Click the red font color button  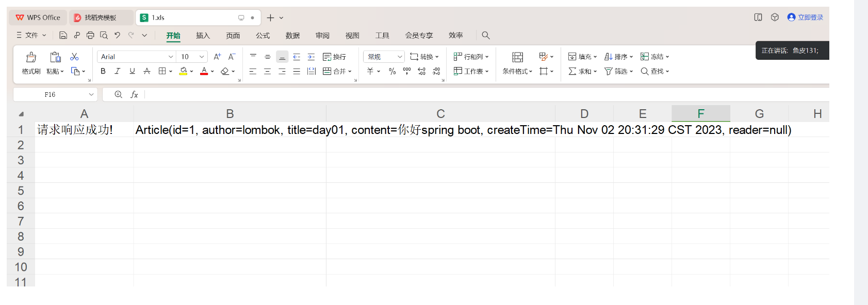pos(204,71)
